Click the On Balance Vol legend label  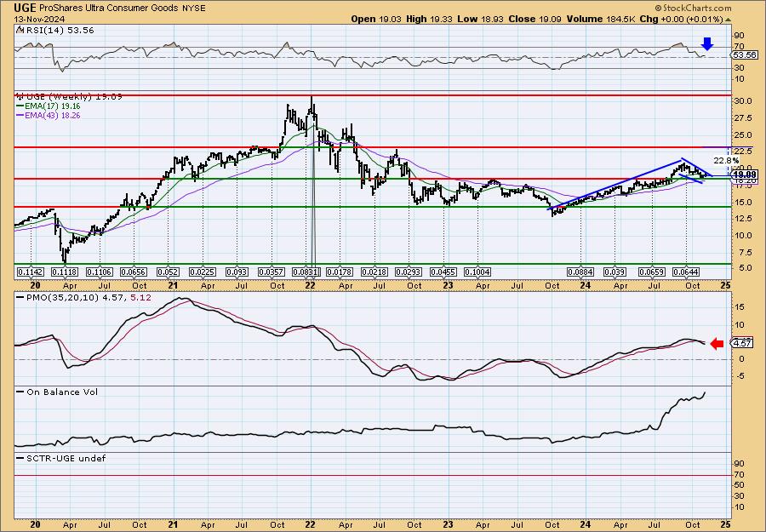57,392
